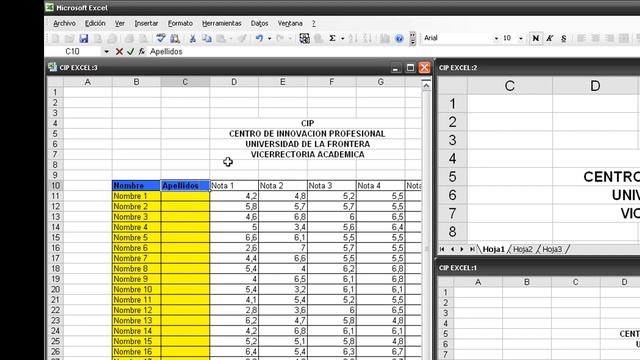Click the Paste clipboard icon

(x=221, y=38)
